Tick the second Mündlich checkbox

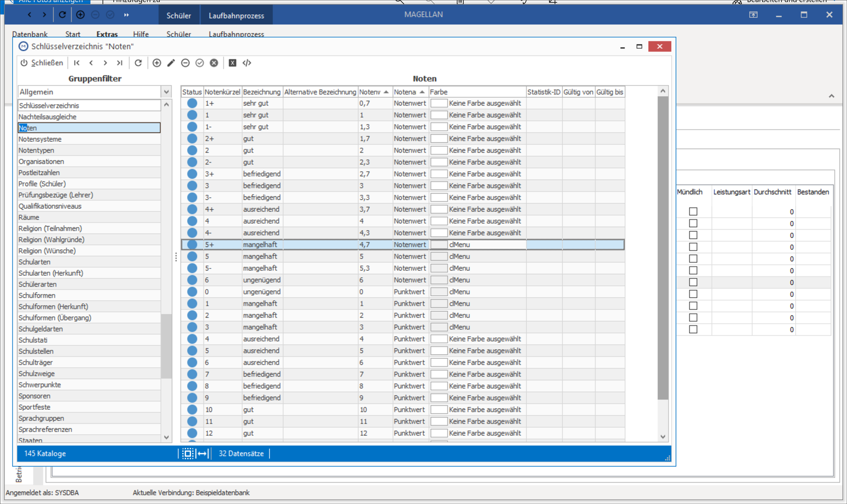tap(693, 223)
